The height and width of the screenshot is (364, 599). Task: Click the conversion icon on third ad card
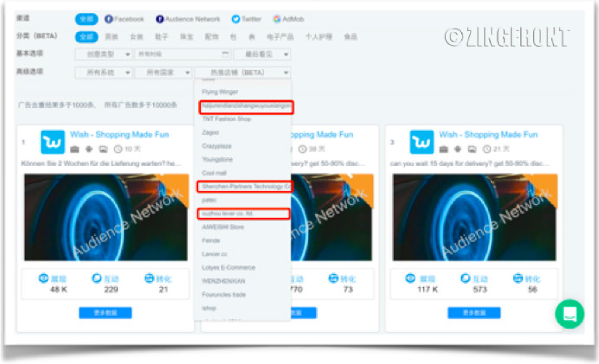coord(517,278)
